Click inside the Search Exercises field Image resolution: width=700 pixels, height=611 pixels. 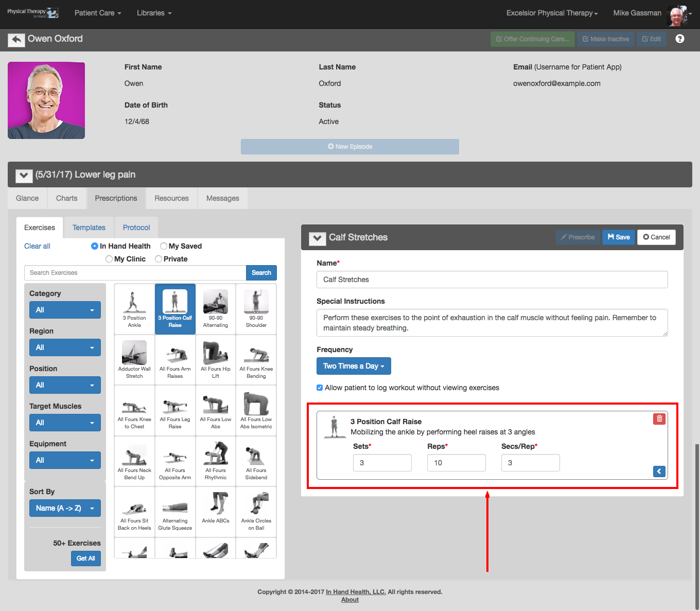pos(135,273)
